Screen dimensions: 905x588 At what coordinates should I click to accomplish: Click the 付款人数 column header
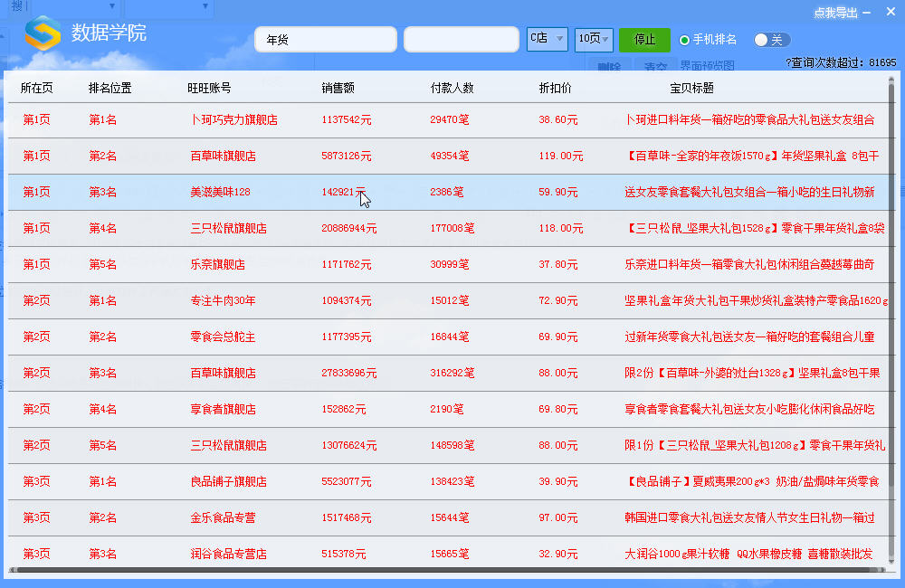[x=452, y=88]
